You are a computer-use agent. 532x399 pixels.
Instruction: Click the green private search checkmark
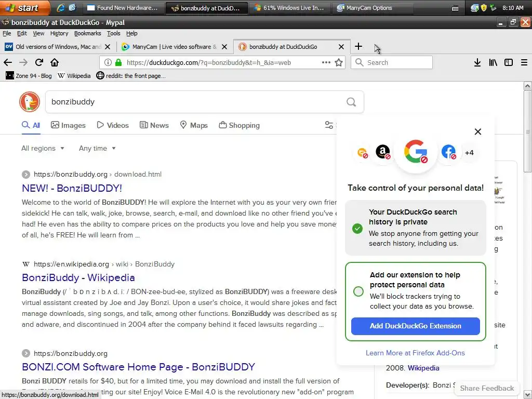pos(357,229)
